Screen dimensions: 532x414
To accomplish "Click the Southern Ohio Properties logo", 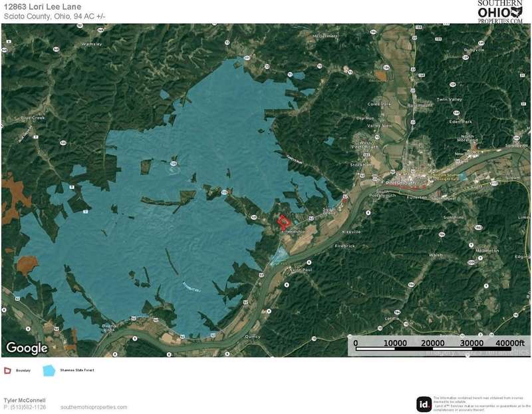I will click(x=500, y=12).
